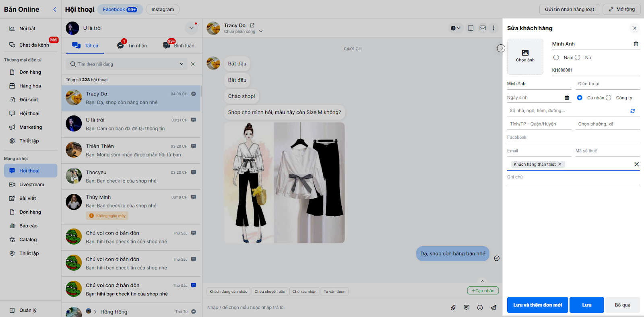This screenshot has height=317, width=644.
Task: Select the Nữ gender radio button
Action: [578, 58]
